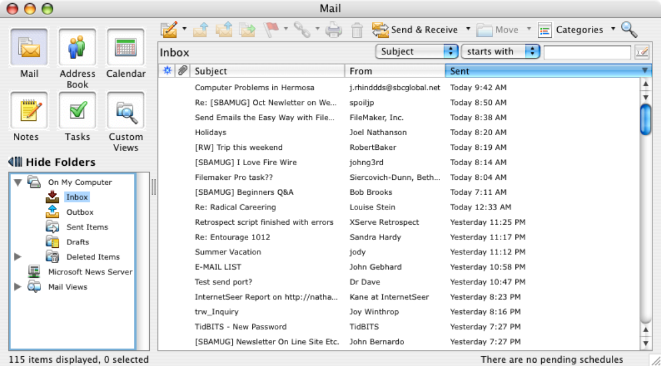Sort by the Subject column header
661x366 pixels.
click(267, 71)
